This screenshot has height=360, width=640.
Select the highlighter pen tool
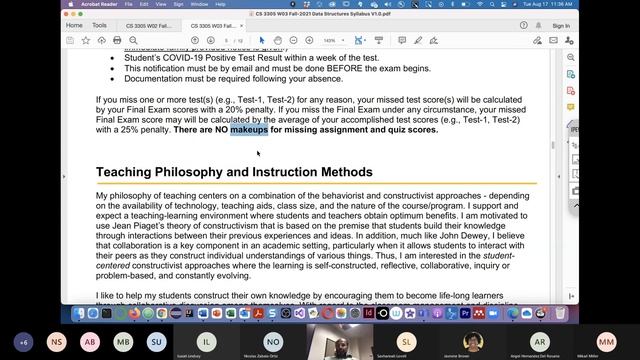point(418,40)
